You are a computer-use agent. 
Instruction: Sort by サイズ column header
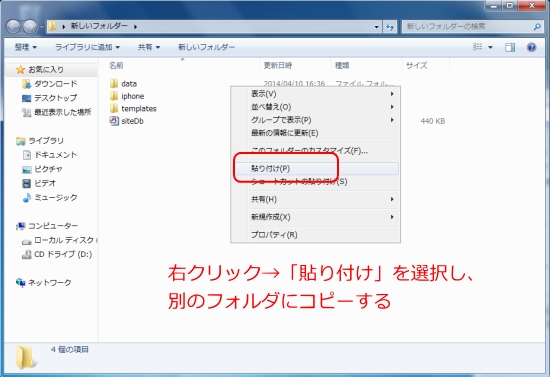[416, 66]
